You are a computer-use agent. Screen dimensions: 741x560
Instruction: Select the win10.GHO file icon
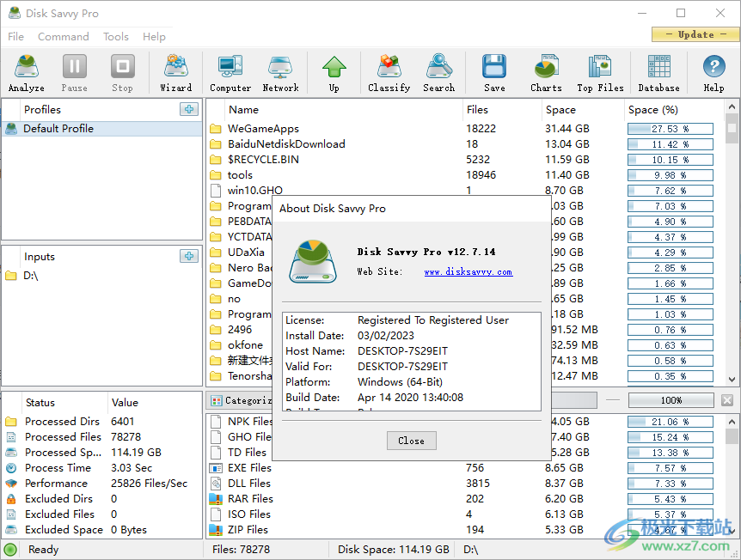pos(216,191)
